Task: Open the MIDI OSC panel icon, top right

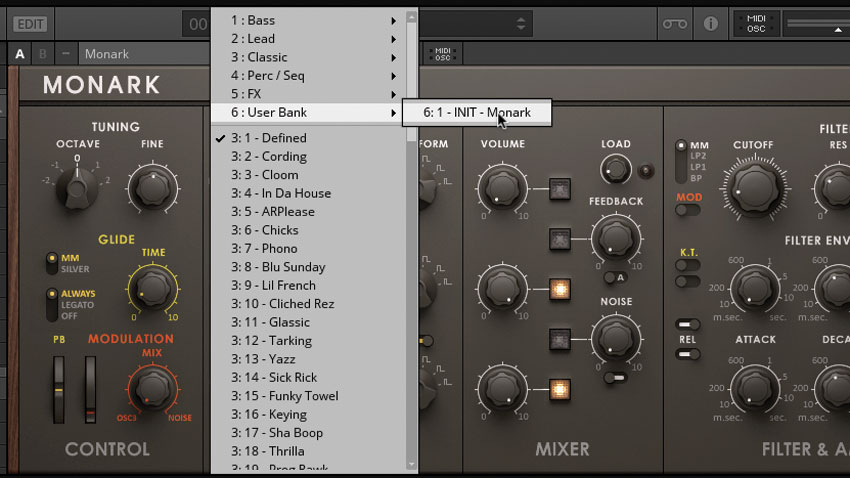Action: [x=757, y=24]
